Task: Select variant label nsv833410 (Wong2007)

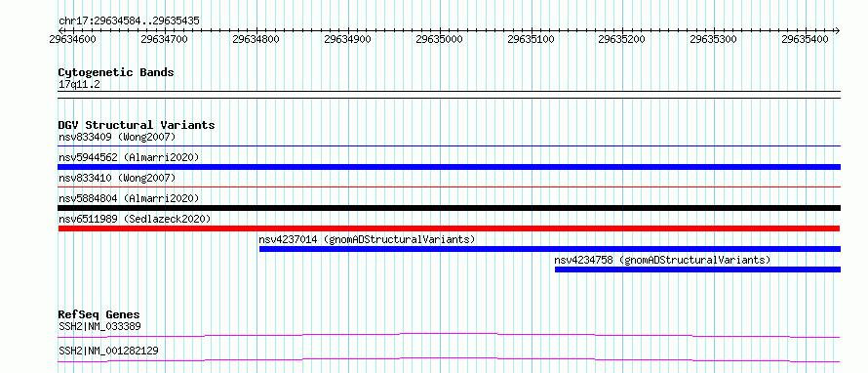Action: pos(117,178)
